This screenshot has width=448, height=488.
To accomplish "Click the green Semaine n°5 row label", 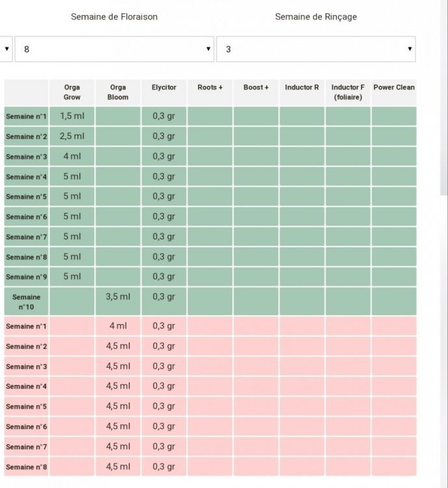I will [x=26, y=197].
